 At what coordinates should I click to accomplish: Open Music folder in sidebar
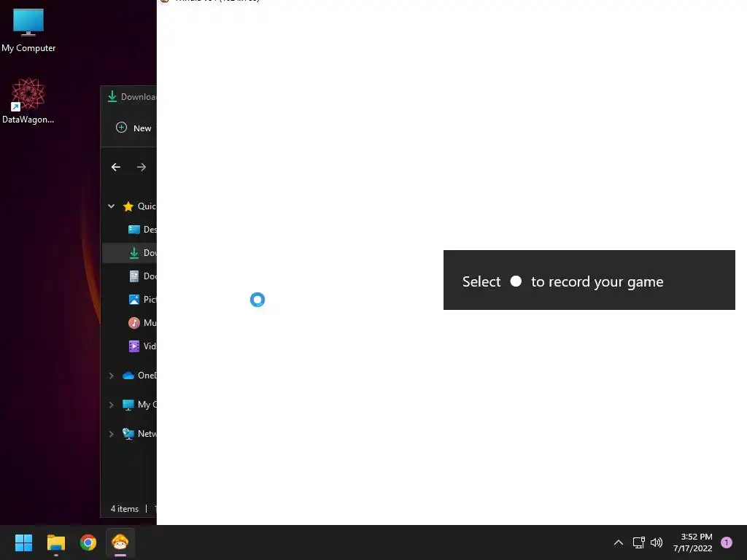point(142,323)
